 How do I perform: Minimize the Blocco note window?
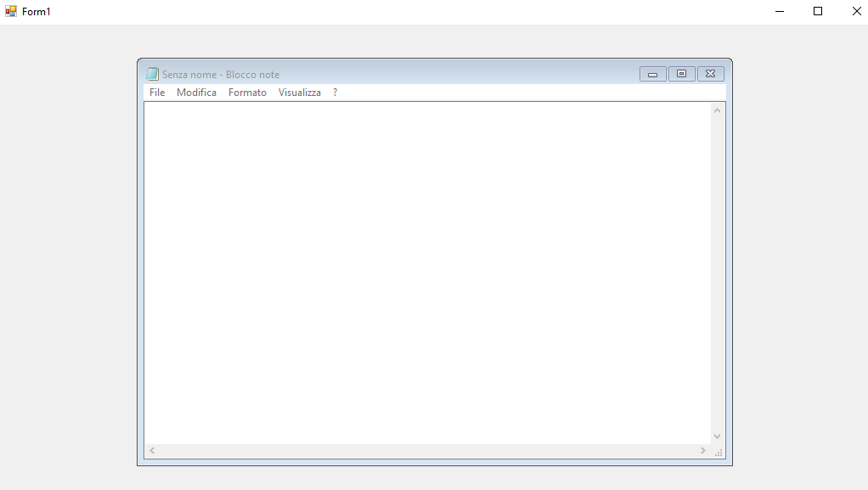point(652,74)
